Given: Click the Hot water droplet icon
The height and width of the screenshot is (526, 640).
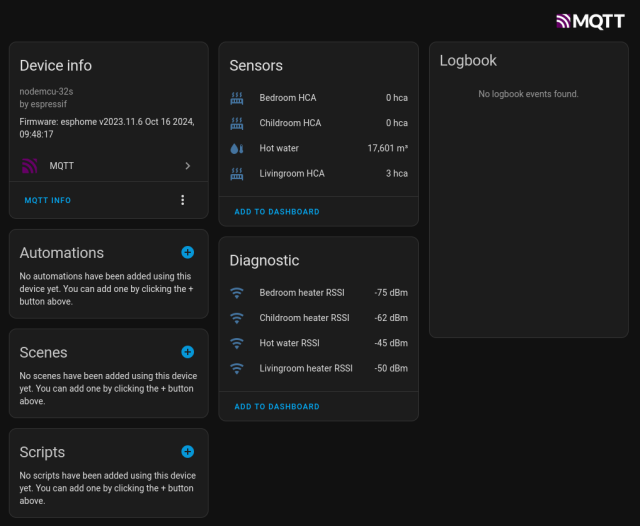Looking at the screenshot, I should pos(237,148).
